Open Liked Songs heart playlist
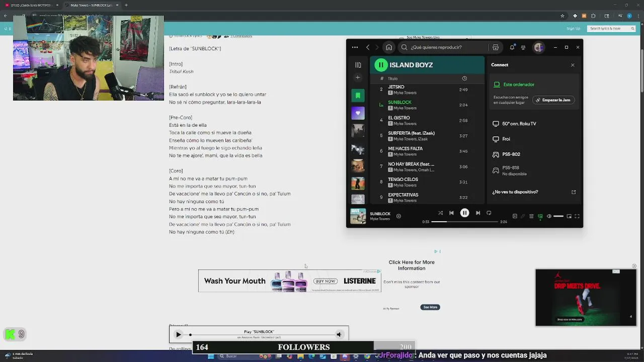The height and width of the screenshot is (362, 644). [358, 113]
